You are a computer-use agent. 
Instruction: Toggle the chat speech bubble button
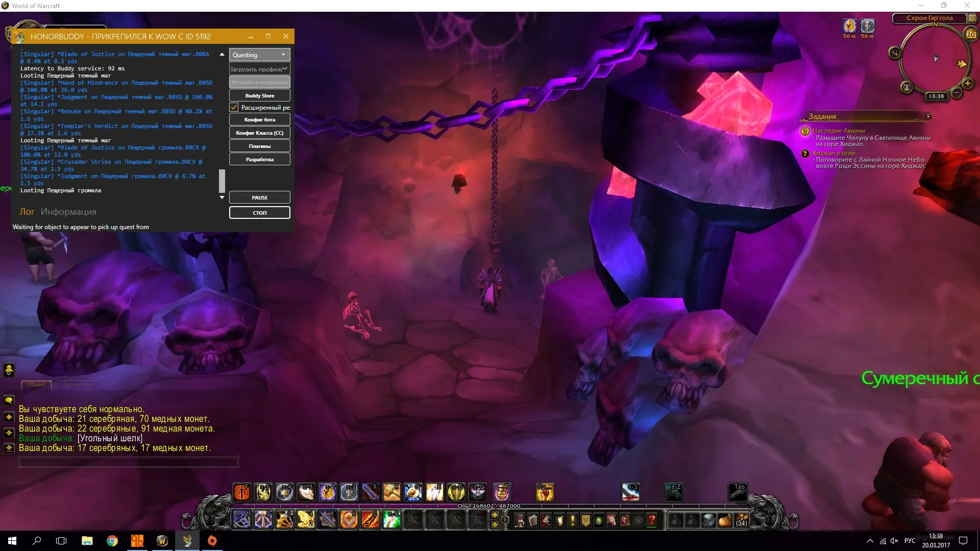pyautogui.click(x=9, y=400)
